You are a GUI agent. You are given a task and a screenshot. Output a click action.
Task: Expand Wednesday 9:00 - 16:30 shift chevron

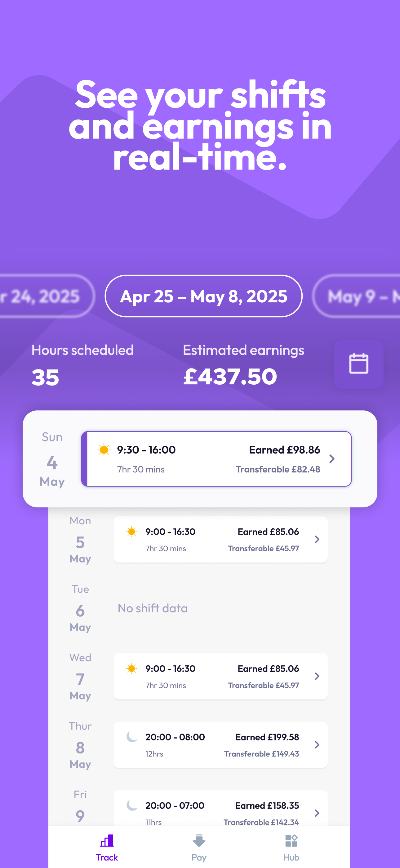coord(317,676)
